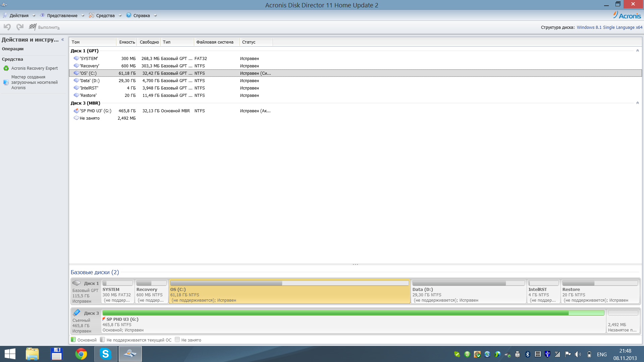Click the volume icon beside 'SYSTEM'

coord(76,58)
